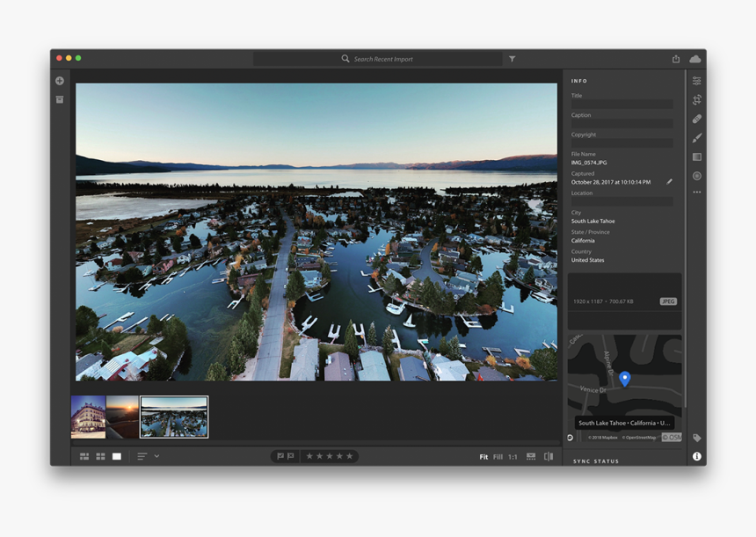The width and height of the screenshot is (756, 537).
Task: Select the Linear Gradient tool
Action: [697, 156]
